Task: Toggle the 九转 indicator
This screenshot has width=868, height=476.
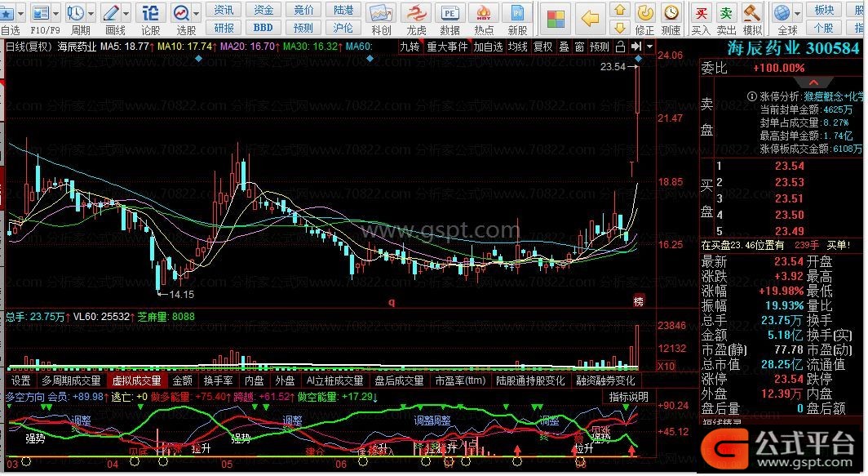Action: click(x=410, y=47)
